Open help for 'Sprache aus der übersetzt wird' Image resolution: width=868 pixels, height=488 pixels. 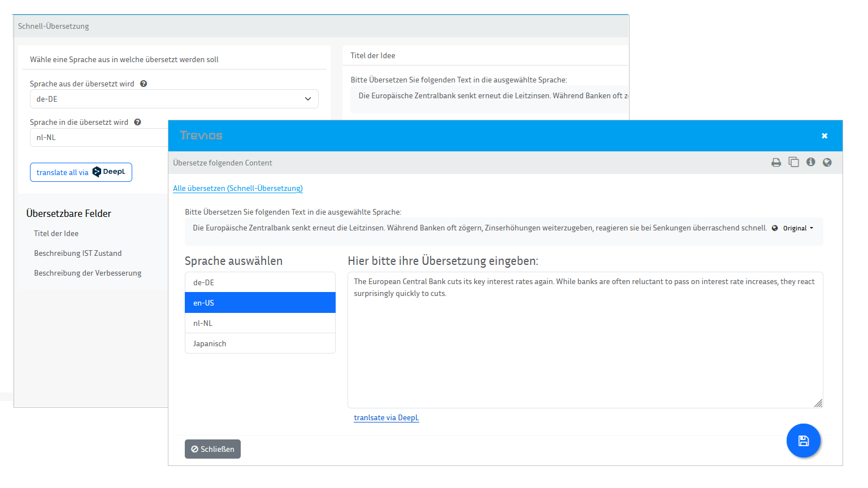[x=143, y=83]
